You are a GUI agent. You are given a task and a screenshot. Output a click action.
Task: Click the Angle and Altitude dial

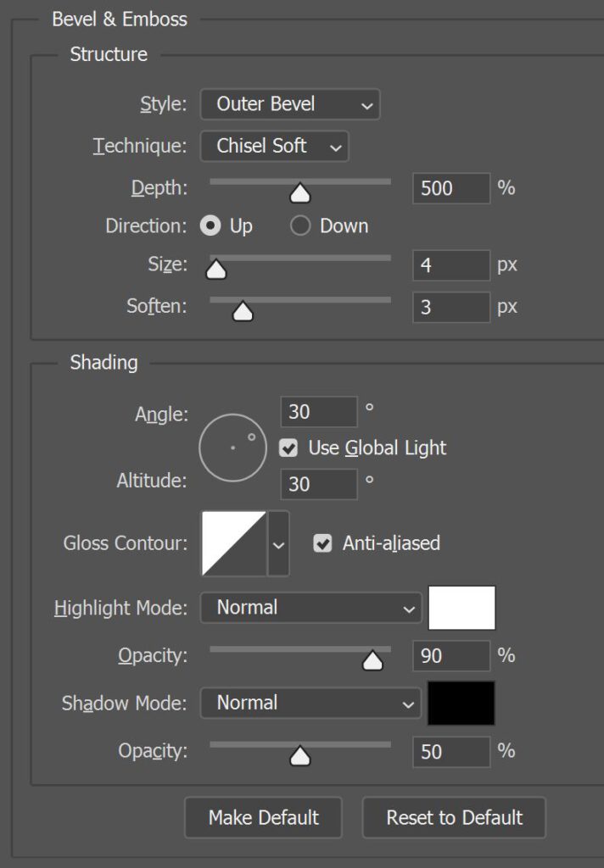click(232, 448)
